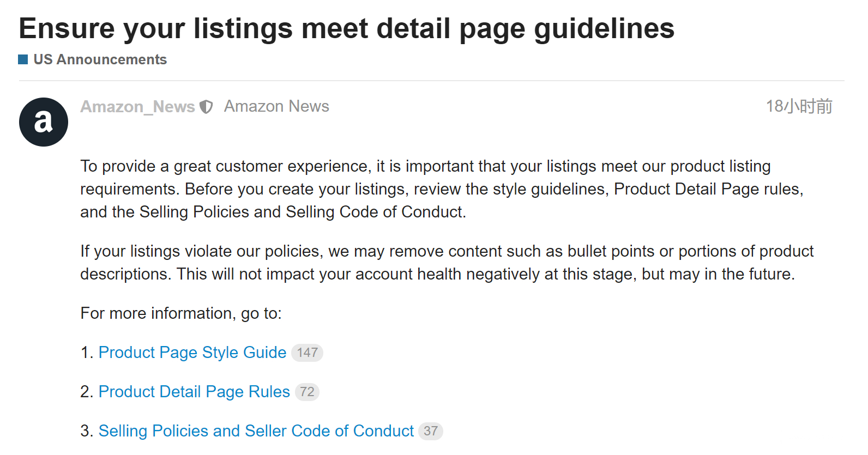Click the paragraph starting 'If your listings violate'
The image size is (868, 455).
click(x=447, y=263)
